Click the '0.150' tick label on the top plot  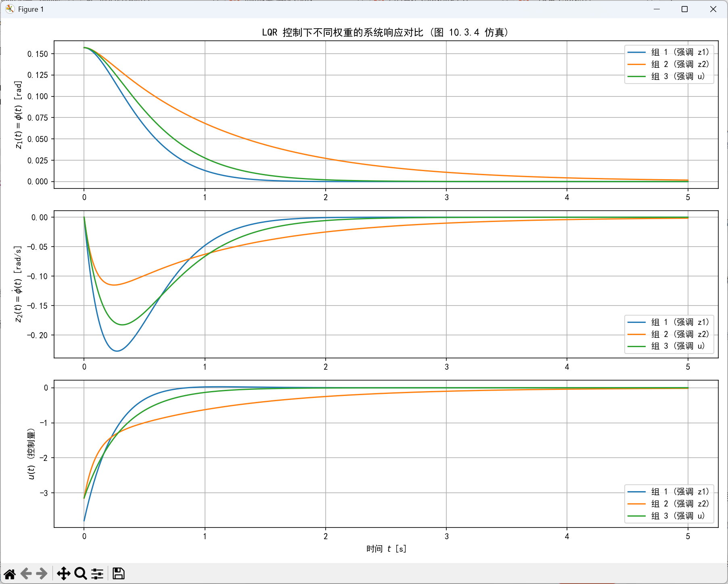38,54
